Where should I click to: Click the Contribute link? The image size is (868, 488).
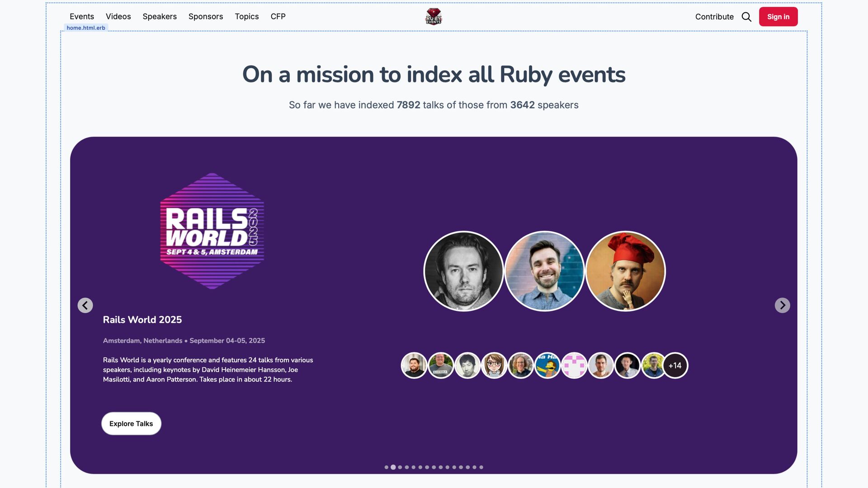point(714,17)
